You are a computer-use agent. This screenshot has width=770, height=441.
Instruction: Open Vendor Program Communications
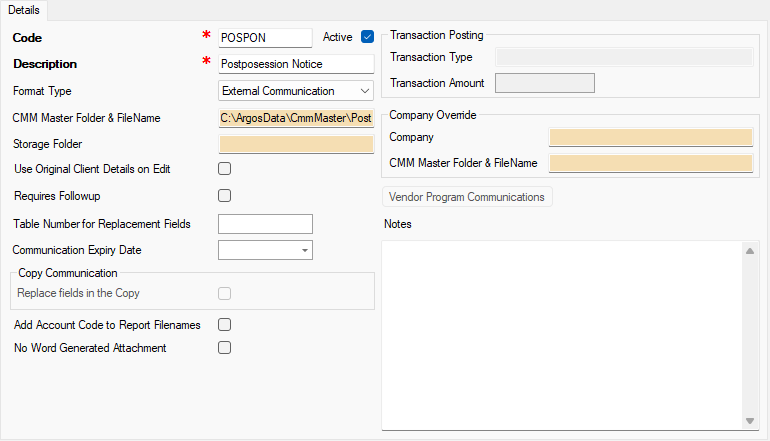pyautogui.click(x=467, y=197)
